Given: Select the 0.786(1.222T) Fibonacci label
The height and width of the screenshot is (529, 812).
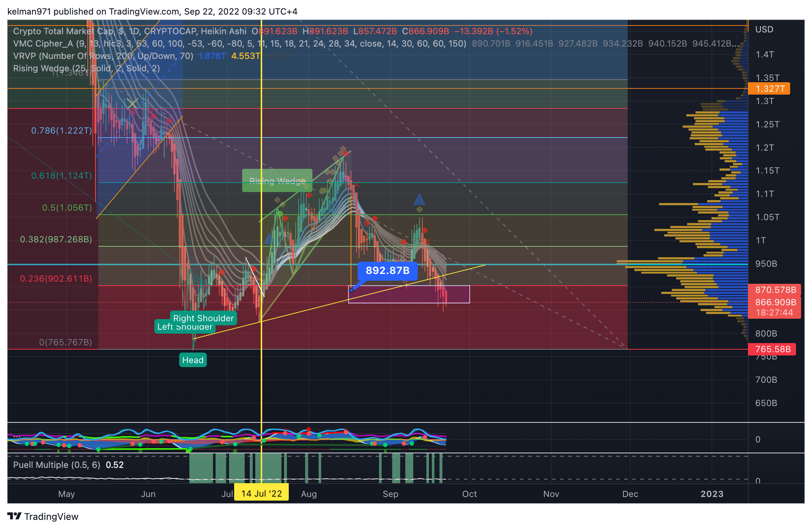Looking at the screenshot, I should click(x=62, y=130).
